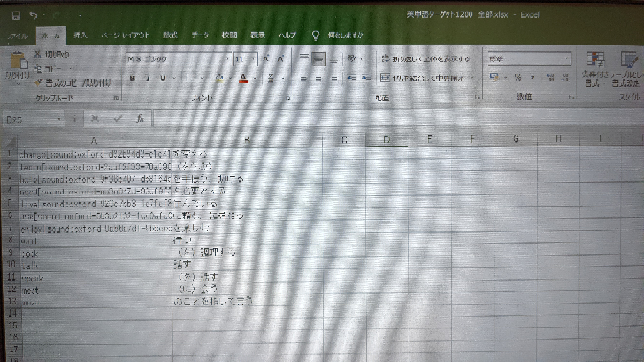Open the Name Box dropdown arrow
644x362 pixels.
pos(59,119)
